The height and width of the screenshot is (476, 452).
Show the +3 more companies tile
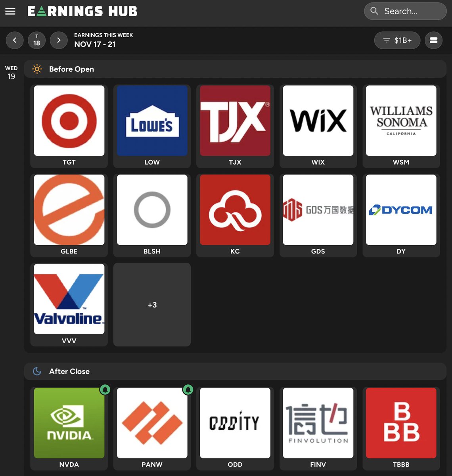click(x=152, y=304)
